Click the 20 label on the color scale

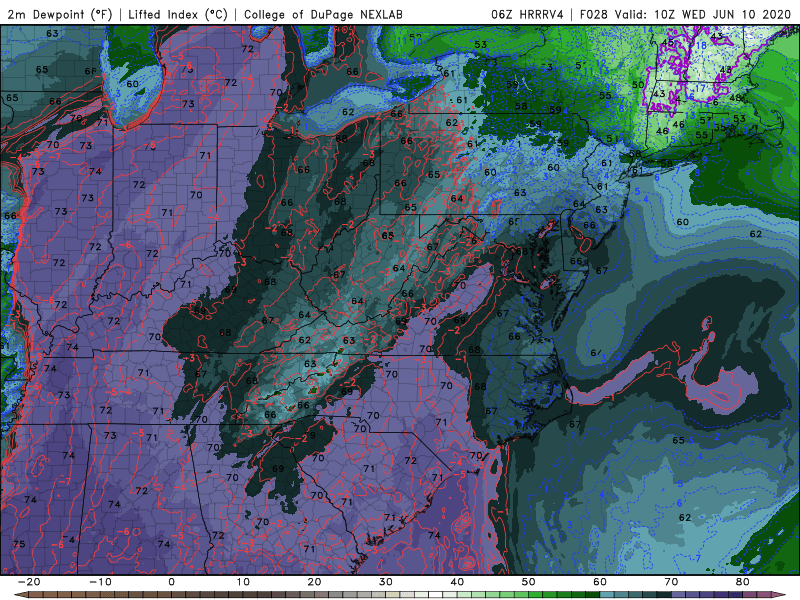tap(314, 582)
